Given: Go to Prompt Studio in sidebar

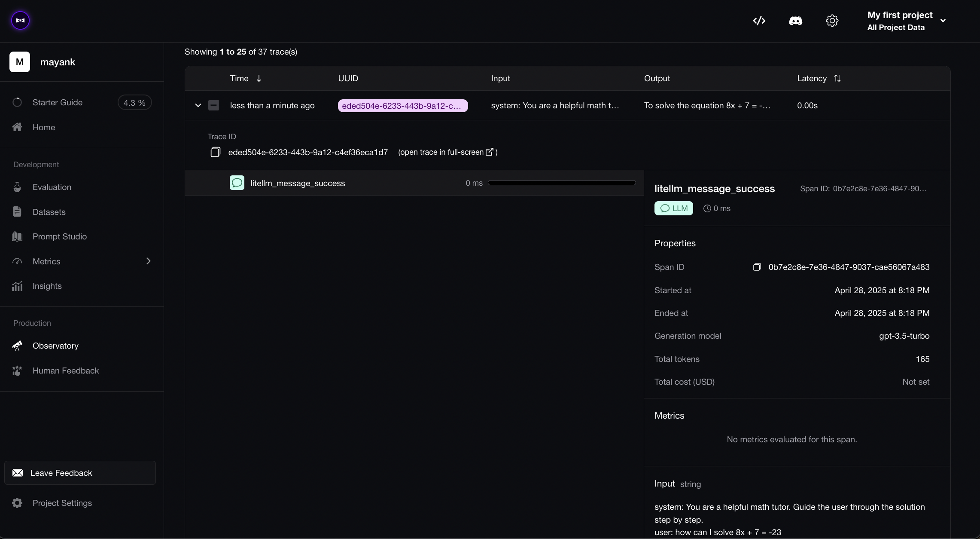Looking at the screenshot, I should (59, 237).
